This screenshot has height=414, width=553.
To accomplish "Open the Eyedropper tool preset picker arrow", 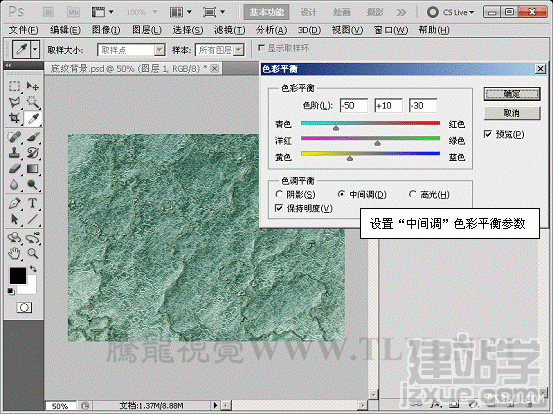I will point(35,49).
